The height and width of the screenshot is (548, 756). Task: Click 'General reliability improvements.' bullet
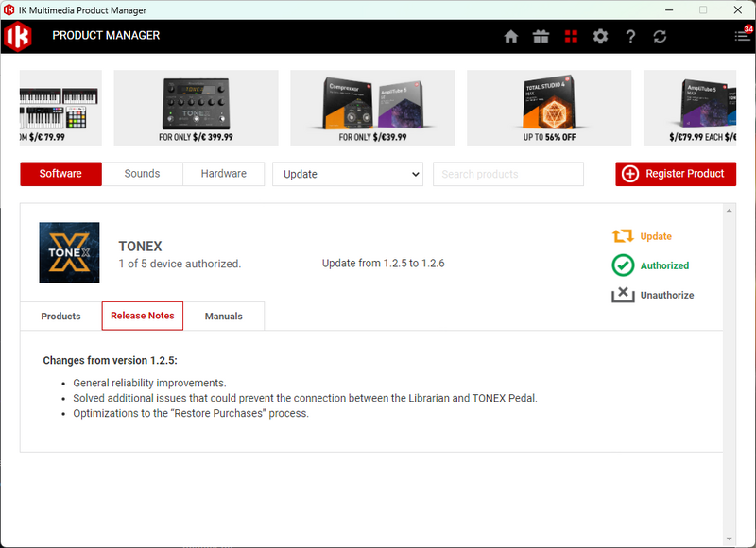coord(149,383)
